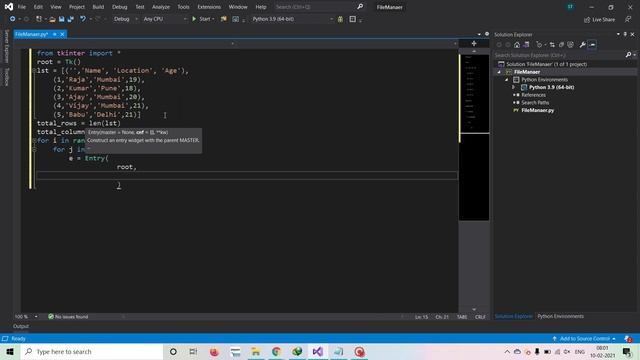Image resolution: width=640 pixels, height=360 pixels.
Task: Switch to the Python Environments panel tab
Action: (560, 316)
